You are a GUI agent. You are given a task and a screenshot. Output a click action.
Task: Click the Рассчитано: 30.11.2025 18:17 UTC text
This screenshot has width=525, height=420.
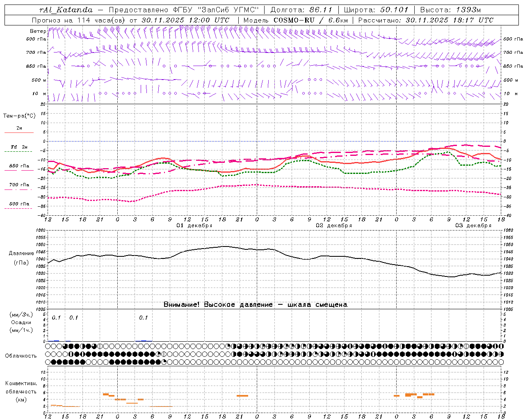click(x=426, y=20)
